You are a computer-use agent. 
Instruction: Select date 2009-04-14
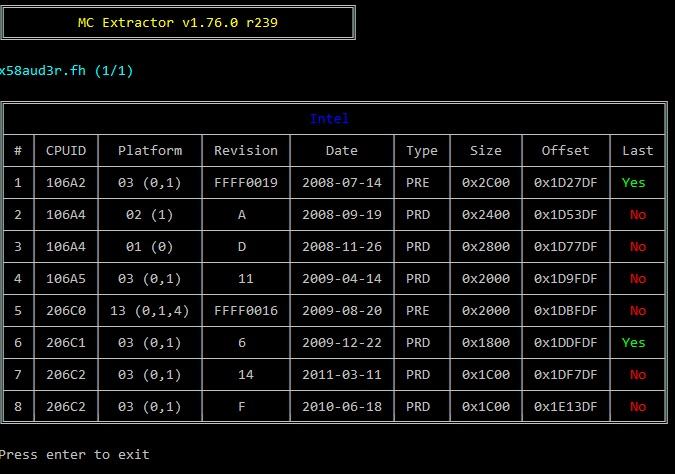pyautogui.click(x=341, y=279)
